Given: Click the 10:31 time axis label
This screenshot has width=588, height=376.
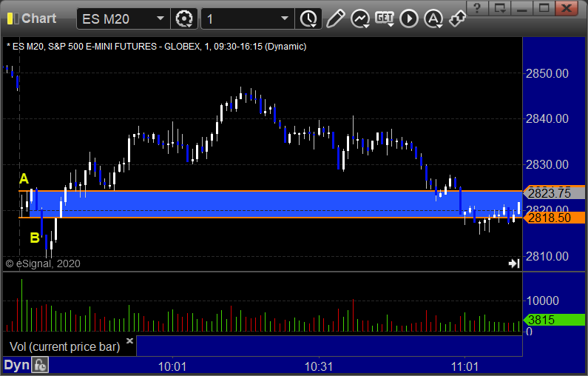Looking at the screenshot, I should (x=319, y=366).
